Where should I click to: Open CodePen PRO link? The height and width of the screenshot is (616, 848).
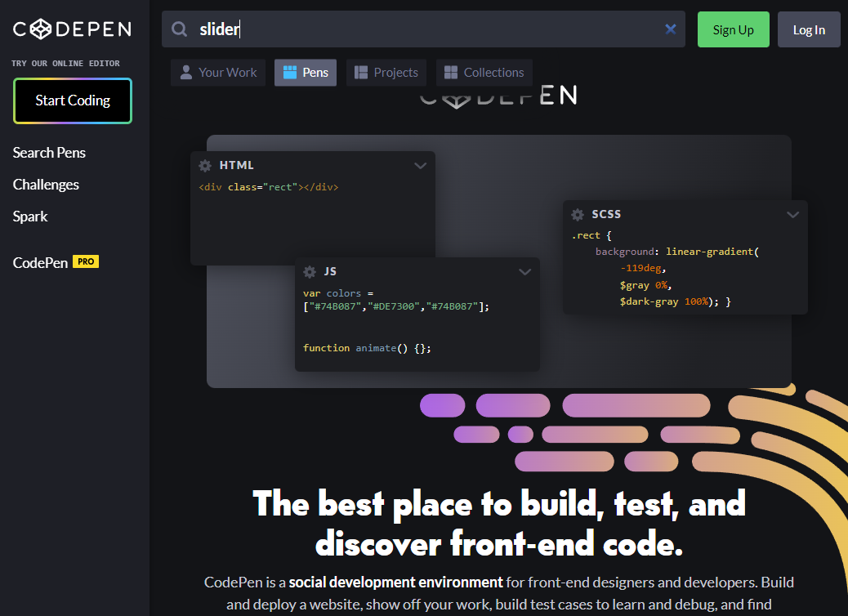pos(56,262)
